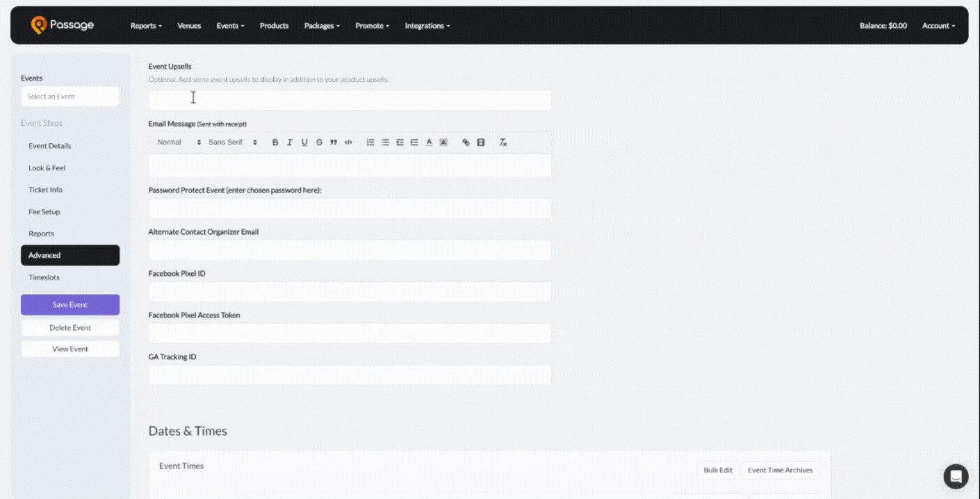980x499 pixels.
Task: Insert a link in email message
Action: point(466,142)
